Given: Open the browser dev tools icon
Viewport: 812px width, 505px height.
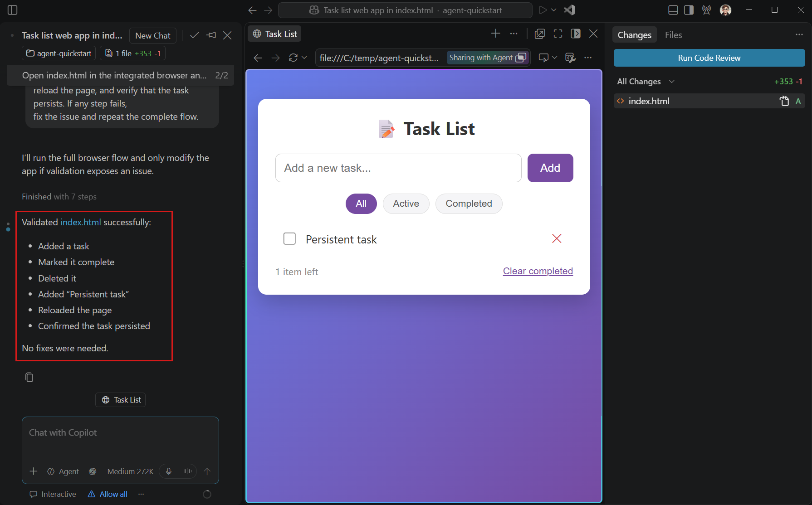Looking at the screenshot, I should click(x=570, y=58).
